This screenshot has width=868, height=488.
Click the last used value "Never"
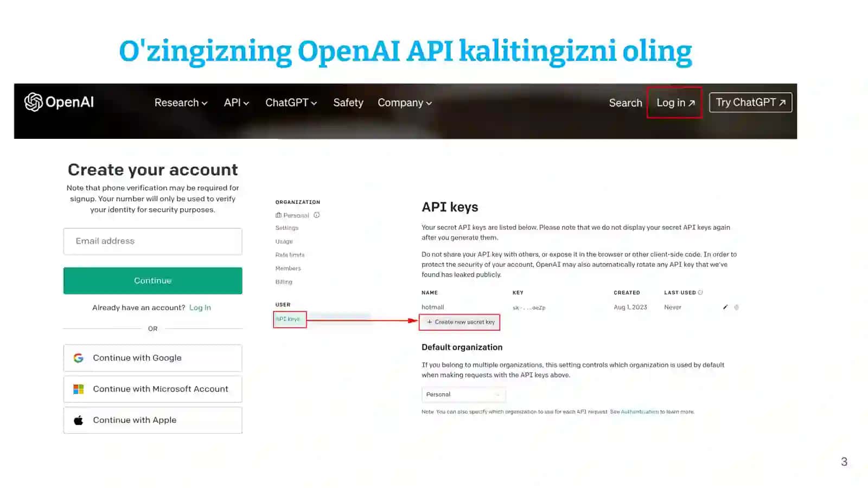pyautogui.click(x=673, y=307)
